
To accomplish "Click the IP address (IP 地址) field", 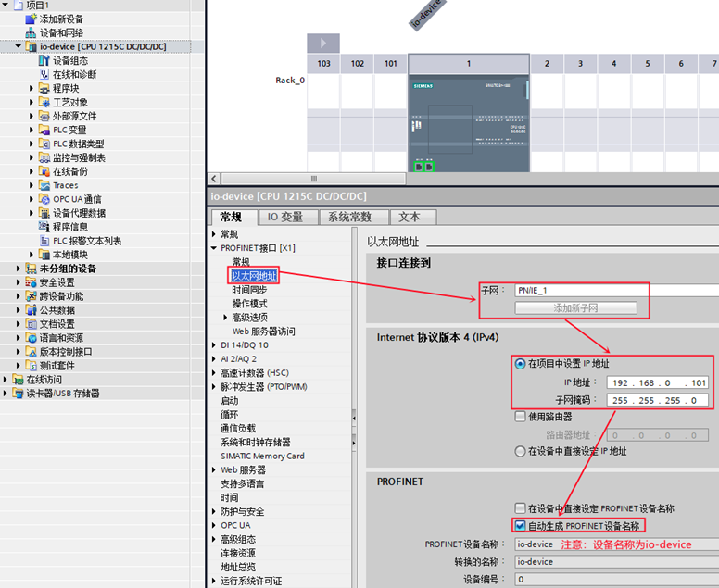I will click(658, 382).
